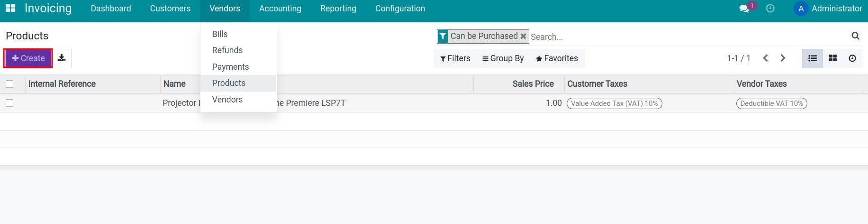Switch to activity view
Screen dimensions: 868x224
852,58
